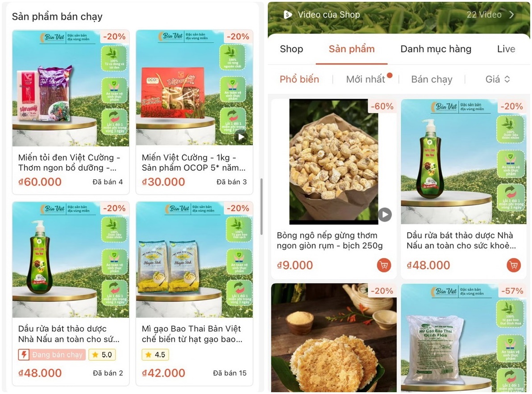This screenshot has height=394, width=532.
Task: Play the Bỏng ngô nếp product video
Action: tap(385, 215)
